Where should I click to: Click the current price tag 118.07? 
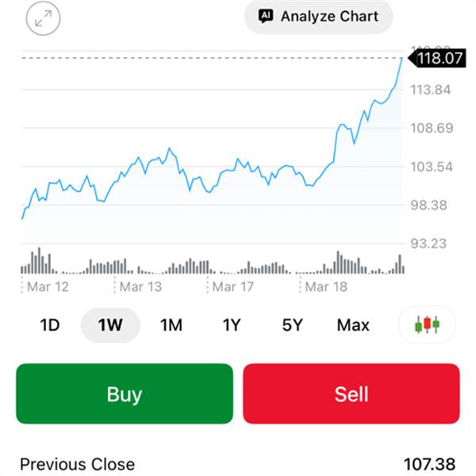[x=436, y=58]
